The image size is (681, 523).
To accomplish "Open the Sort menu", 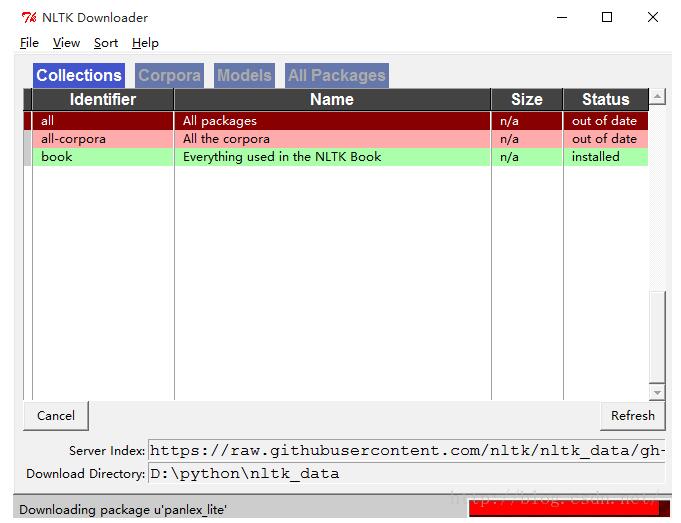I will coord(106,43).
